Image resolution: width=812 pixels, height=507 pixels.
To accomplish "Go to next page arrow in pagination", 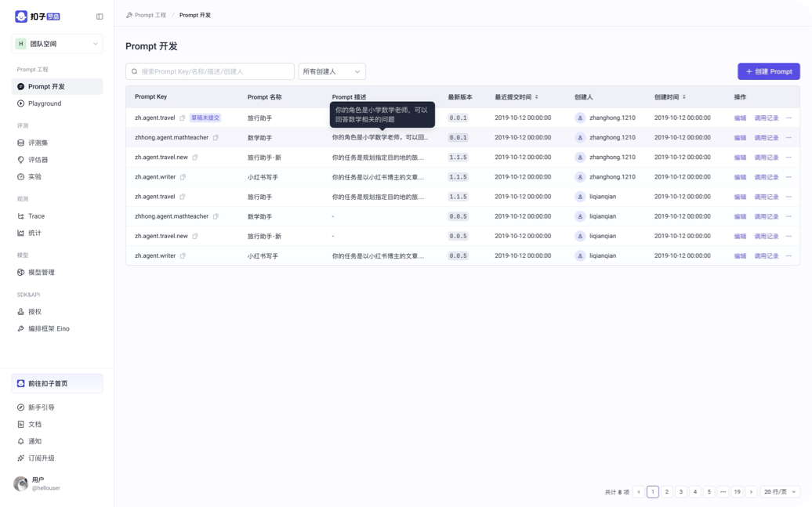I will [x=752, y=491].
